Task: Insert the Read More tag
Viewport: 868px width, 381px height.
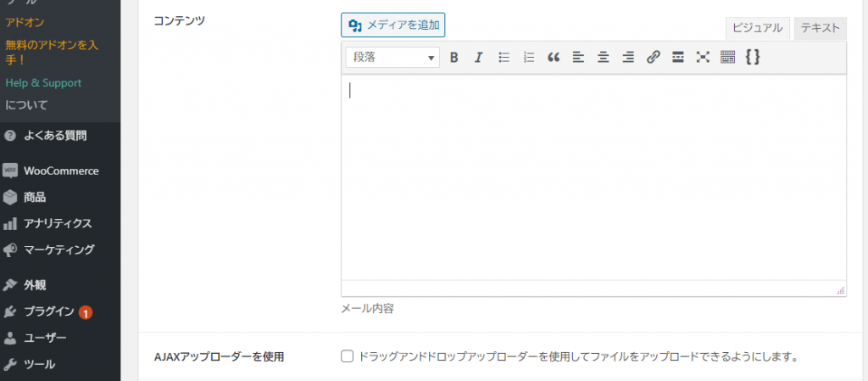Action: pyautogui.click(x=678, y=57)
